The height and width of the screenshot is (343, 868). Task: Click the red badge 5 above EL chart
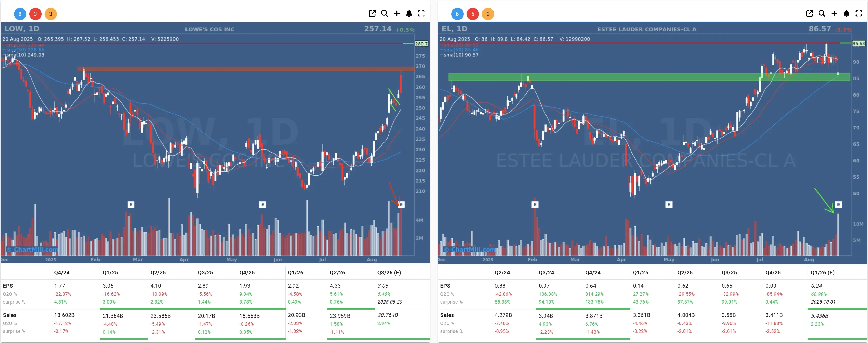pos(473,14)
